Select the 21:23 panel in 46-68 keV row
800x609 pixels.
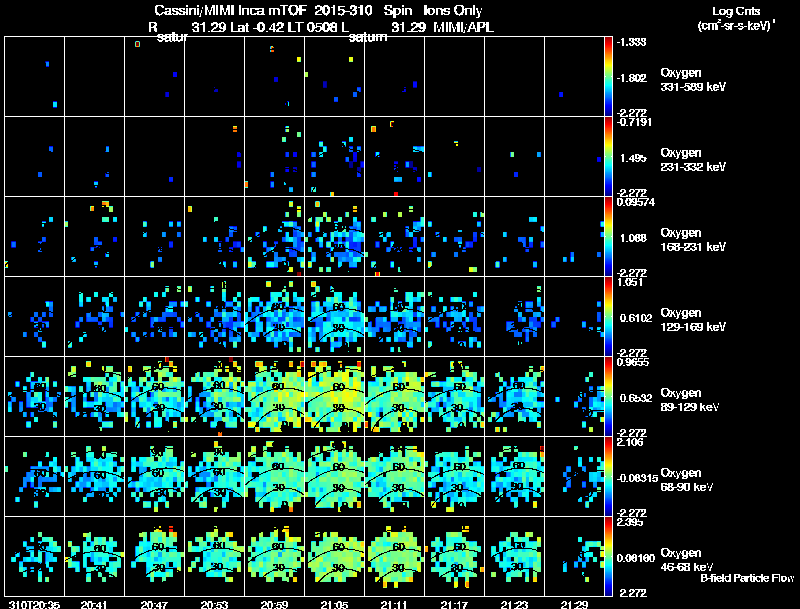point(514,556)
